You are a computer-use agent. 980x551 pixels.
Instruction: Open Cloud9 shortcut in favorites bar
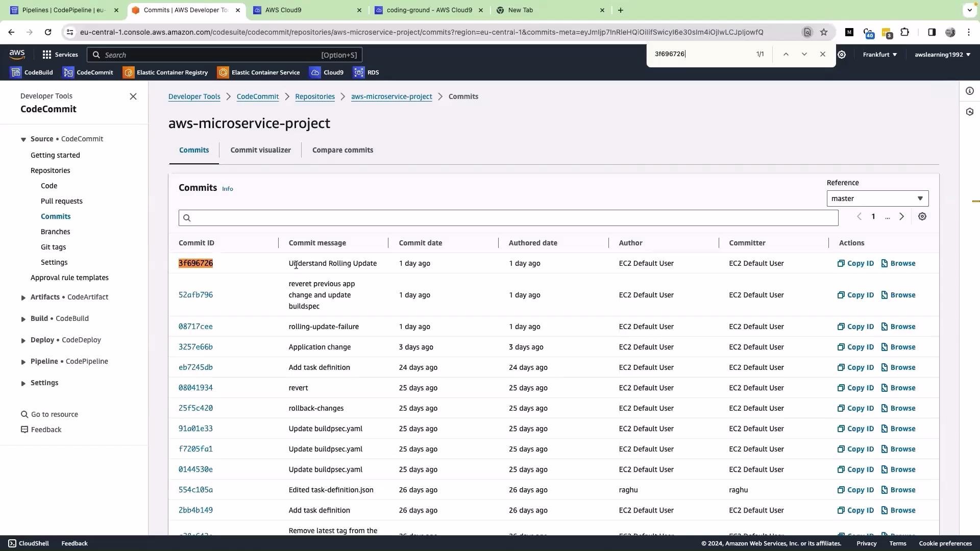click(327, 72)
